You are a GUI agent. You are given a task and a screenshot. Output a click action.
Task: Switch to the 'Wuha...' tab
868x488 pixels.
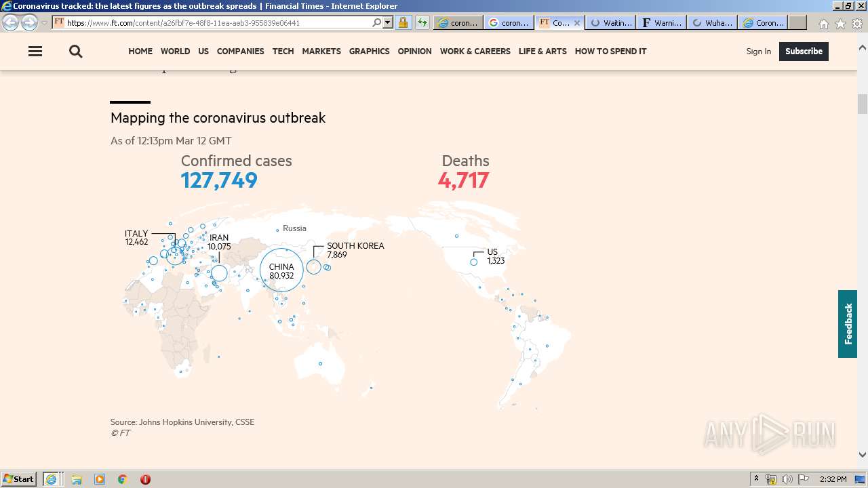point(713,22)
